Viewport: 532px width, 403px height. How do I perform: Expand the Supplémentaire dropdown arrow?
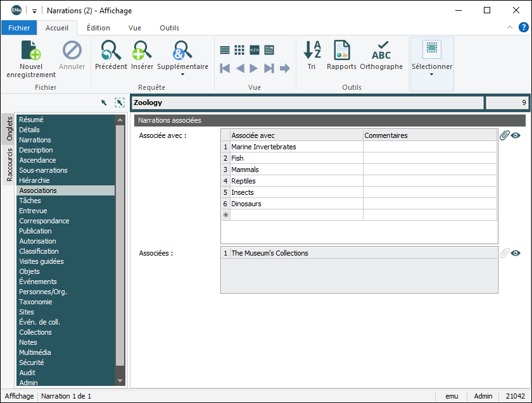(182, 75)
